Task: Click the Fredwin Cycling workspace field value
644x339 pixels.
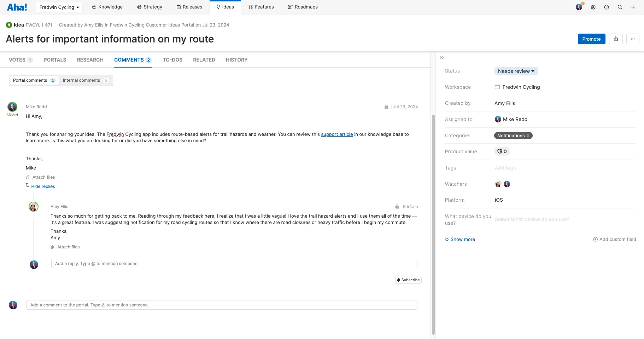Action: [517, 87]
